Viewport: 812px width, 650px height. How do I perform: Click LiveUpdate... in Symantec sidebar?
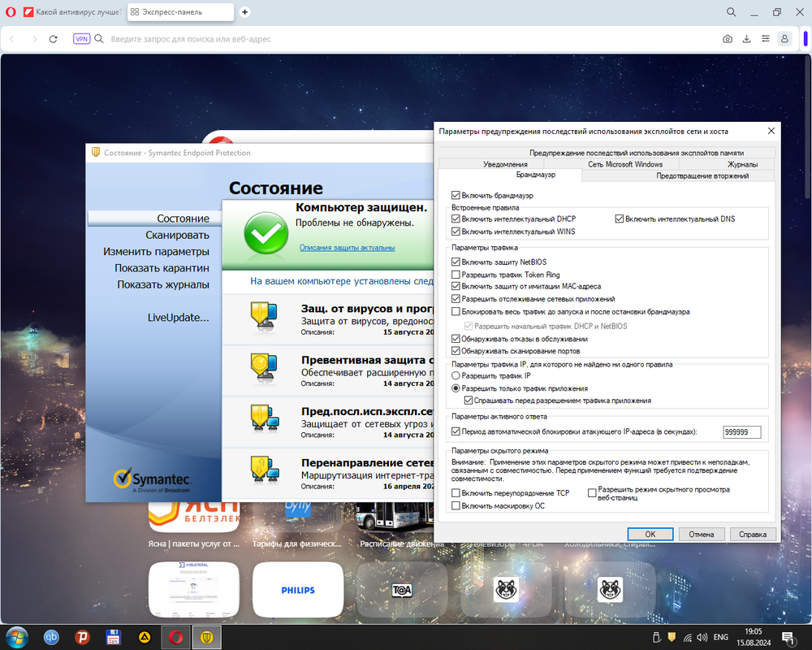pyautogui.click(x=178, y=318)
